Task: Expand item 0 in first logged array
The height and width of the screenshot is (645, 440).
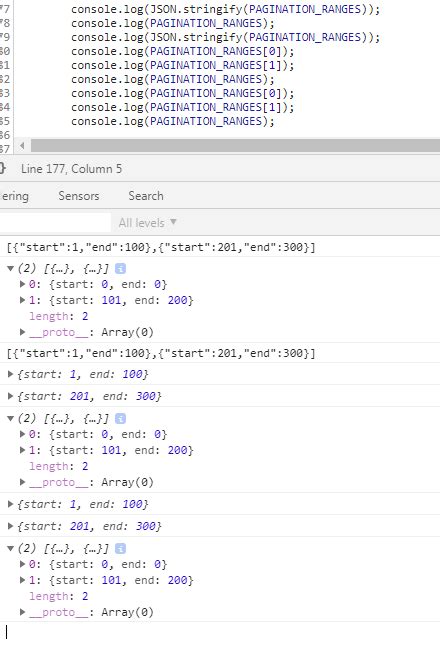Action: (23, 284)
